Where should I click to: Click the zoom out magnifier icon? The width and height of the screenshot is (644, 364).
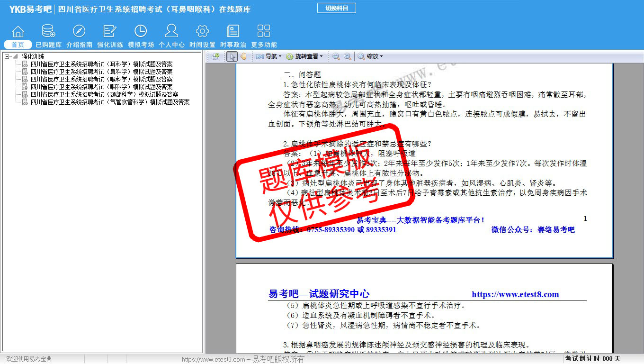point(336,56)
